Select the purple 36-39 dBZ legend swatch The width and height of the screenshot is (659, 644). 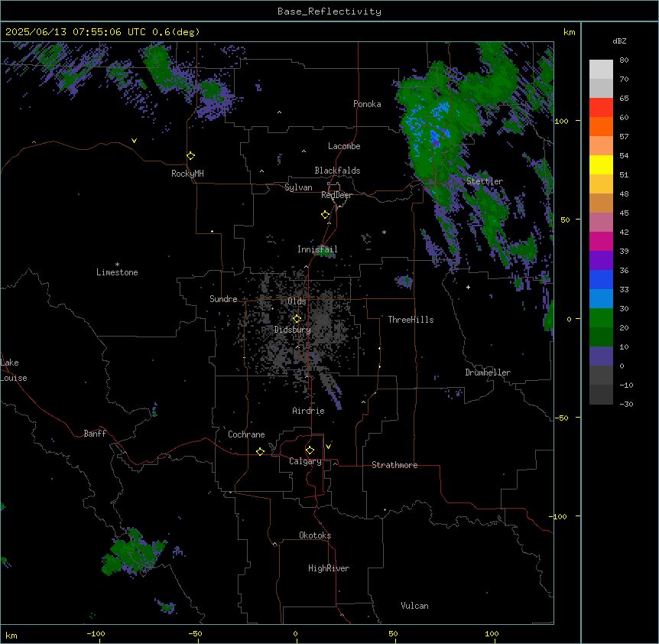coord(601,261)
